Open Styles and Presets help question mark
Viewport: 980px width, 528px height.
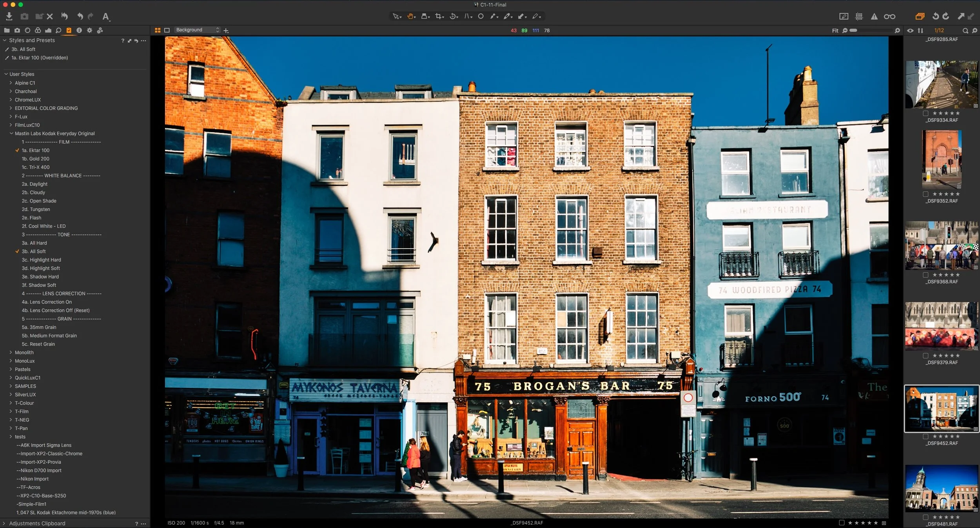pos(123,41)
